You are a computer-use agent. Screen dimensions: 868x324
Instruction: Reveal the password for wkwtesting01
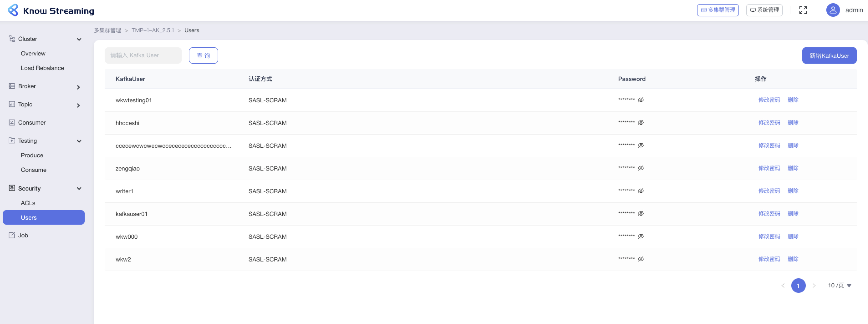pyautogui.click(x=641, y=100)
